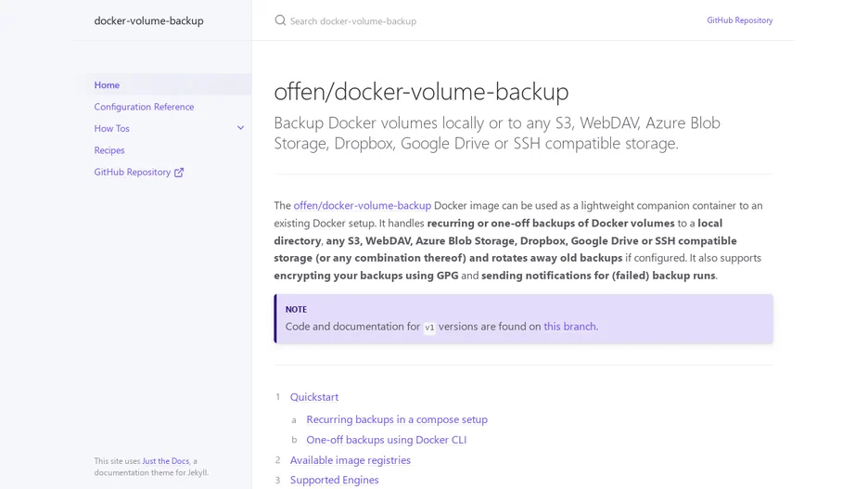This screenshot has height=489, width=868.
Task: Open One-off backups using Docker CLI
Action: [x=387, y=440]
